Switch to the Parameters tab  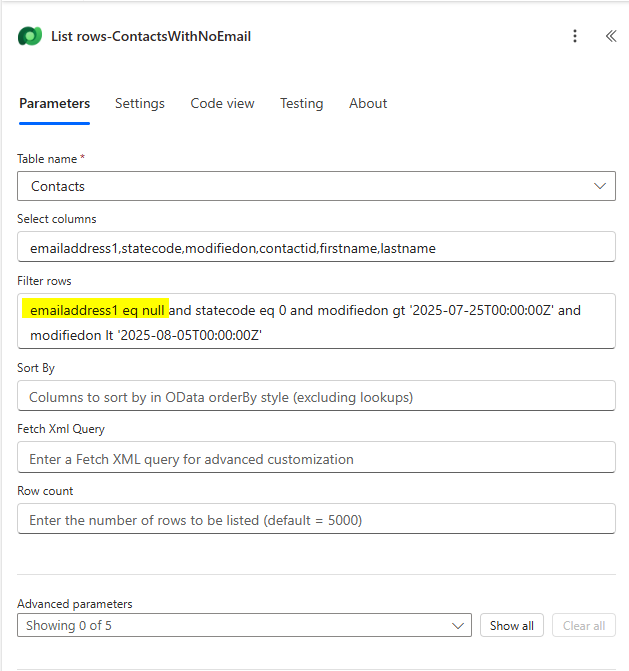point(54,104)
